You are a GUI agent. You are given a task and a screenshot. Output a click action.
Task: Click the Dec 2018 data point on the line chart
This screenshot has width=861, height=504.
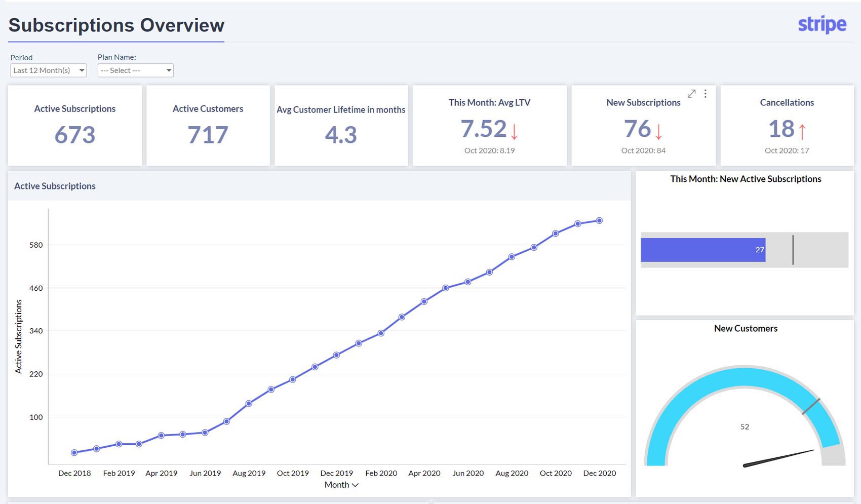(x=74, y=452)
